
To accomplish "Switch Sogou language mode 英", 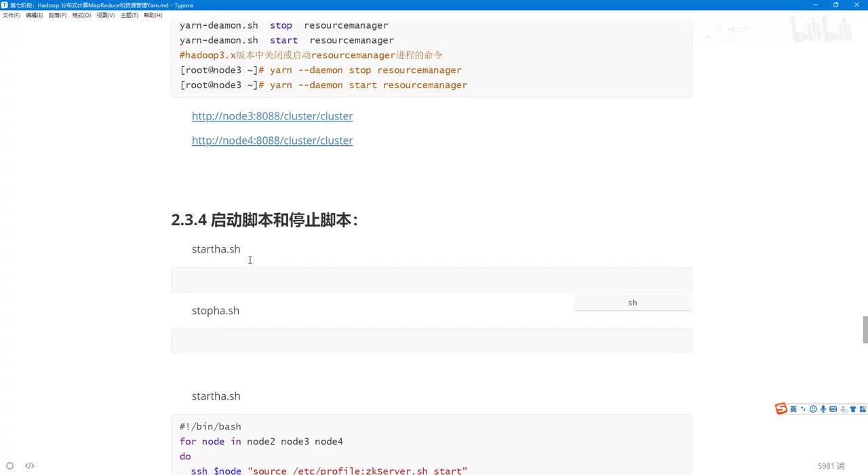I will [x=793, y=409].
